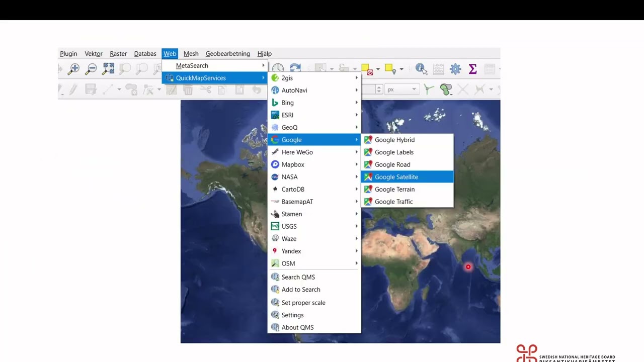The image size is (644, 362).
Task: Add Google Traffic layer
Action: [407, 202]
